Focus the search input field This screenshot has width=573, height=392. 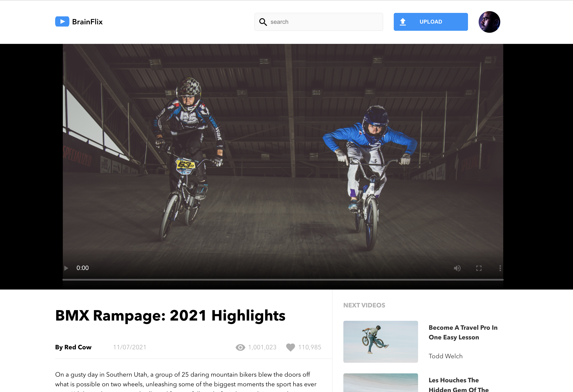[x=319, y=22]
